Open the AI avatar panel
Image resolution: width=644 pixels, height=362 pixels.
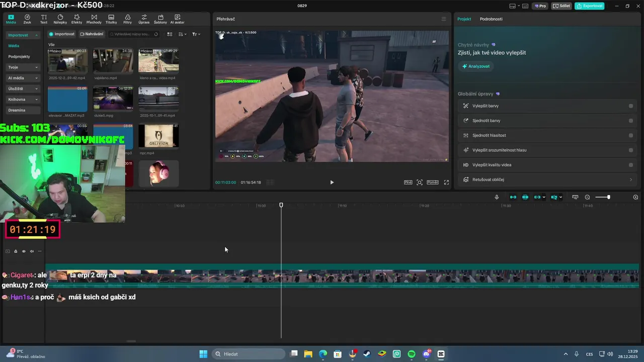(x=177, y=19)
